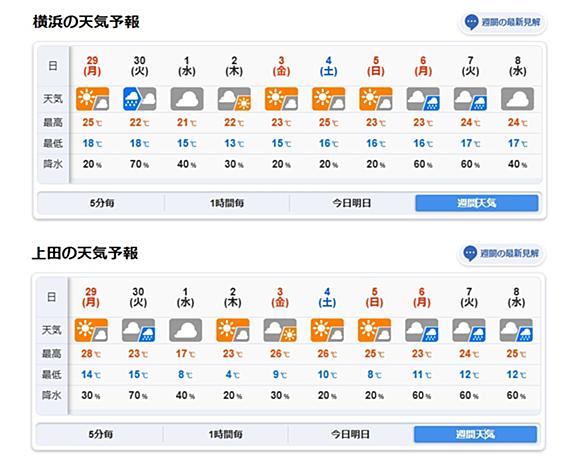Switch to 1時間毎 tab under Ueda forecast

[x=225, y=434]
